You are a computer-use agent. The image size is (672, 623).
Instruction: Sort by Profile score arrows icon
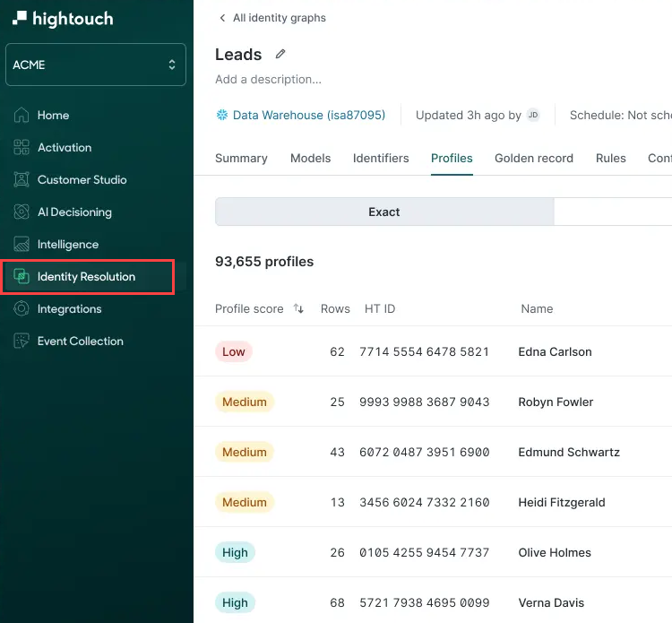click(298, 308)
